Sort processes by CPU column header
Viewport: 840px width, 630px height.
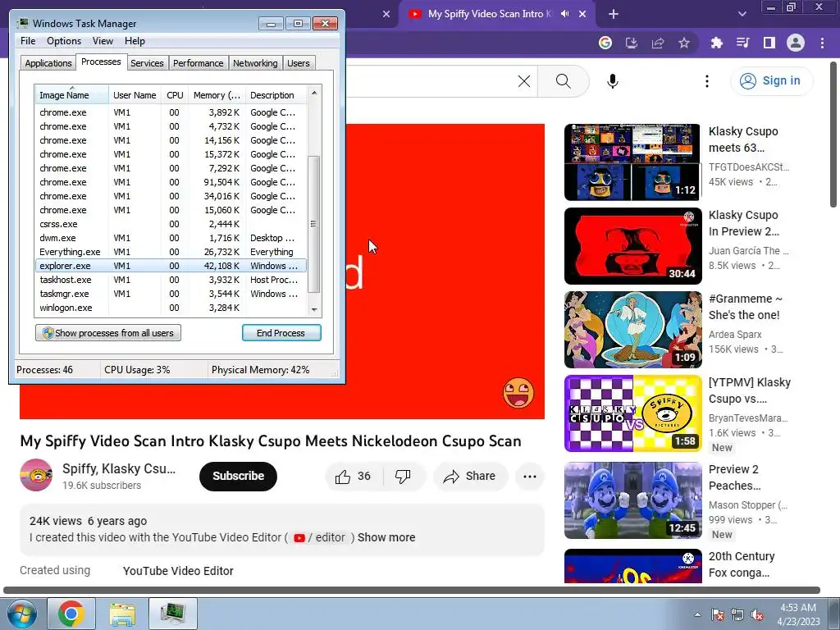[x=175, y=95]
